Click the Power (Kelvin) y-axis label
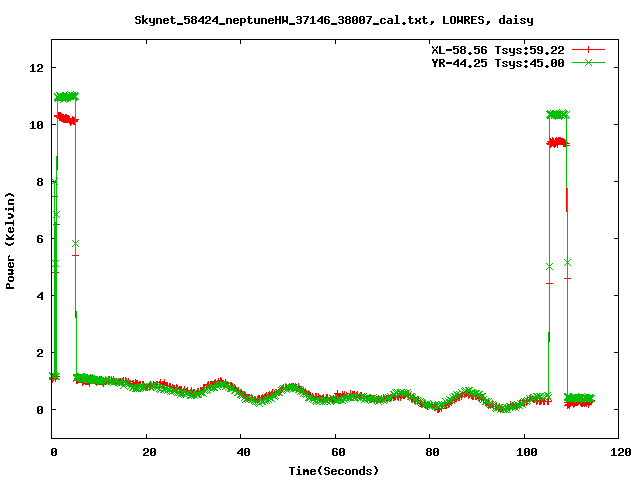The image size is (640, 480). coord(10,241)
